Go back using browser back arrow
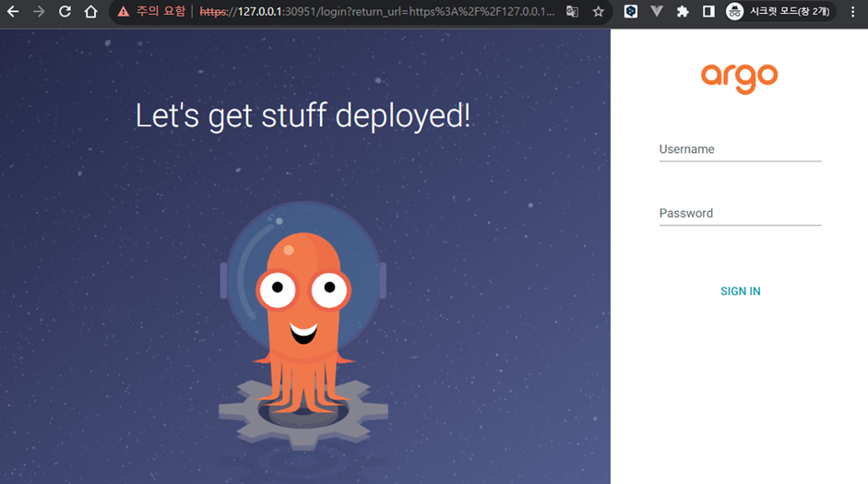Screen dimensions: 868x484 point(13,11)
